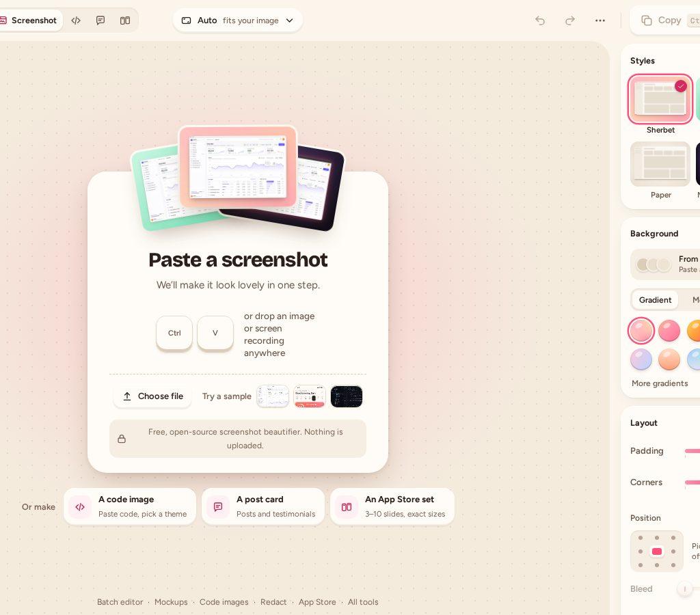
Task: Click the undo arrow icon
Action: [x=540, y=20]
